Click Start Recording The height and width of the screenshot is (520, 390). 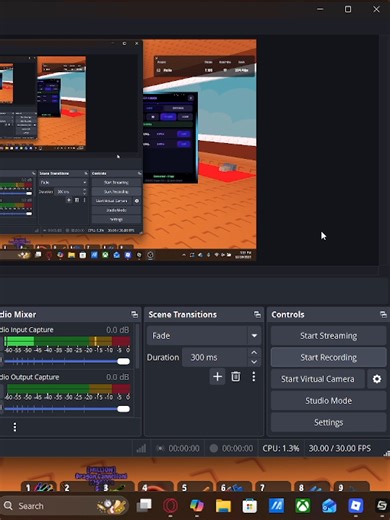click(328, 357)
